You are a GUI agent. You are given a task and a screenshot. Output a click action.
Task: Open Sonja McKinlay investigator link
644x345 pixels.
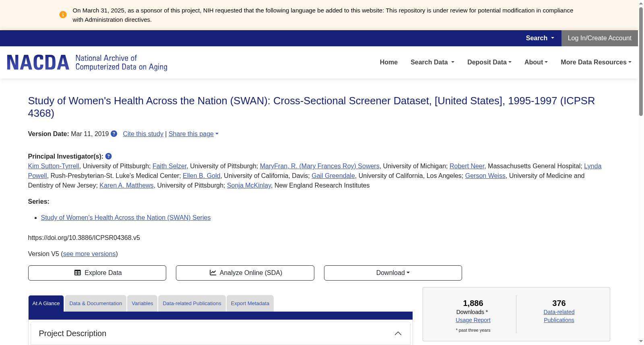(249, 186)
